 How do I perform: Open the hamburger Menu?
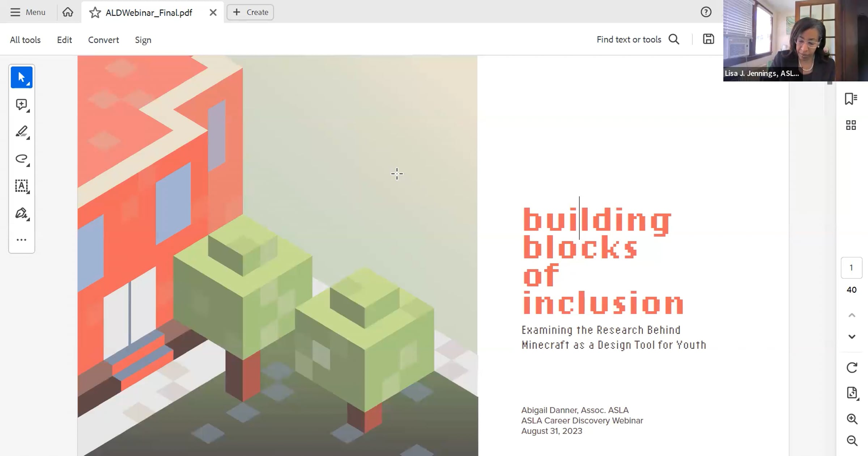coord(28,12)
